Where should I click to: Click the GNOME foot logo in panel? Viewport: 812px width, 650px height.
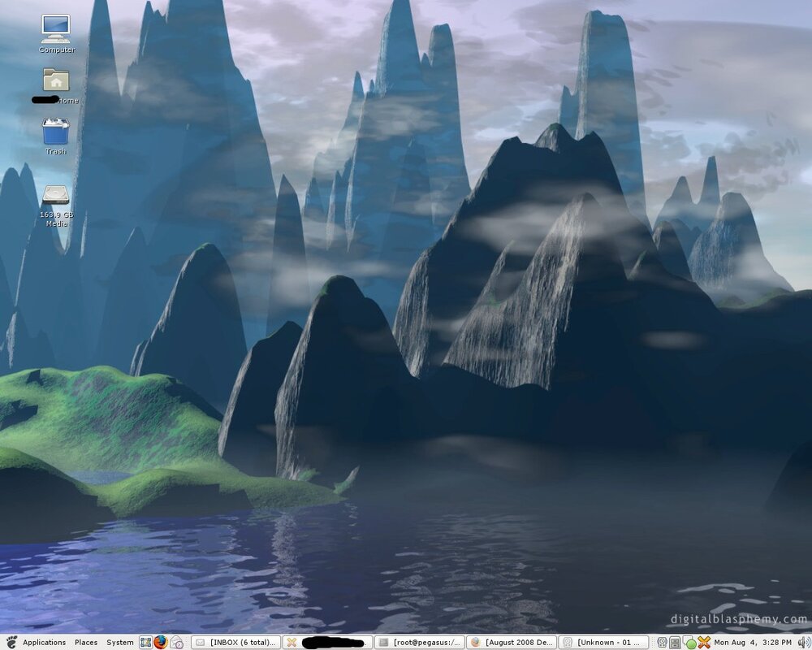tap(12, 642)
